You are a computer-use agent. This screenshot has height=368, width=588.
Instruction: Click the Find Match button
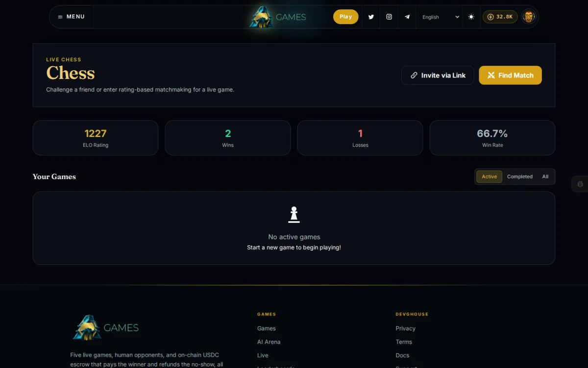(510, 75)
